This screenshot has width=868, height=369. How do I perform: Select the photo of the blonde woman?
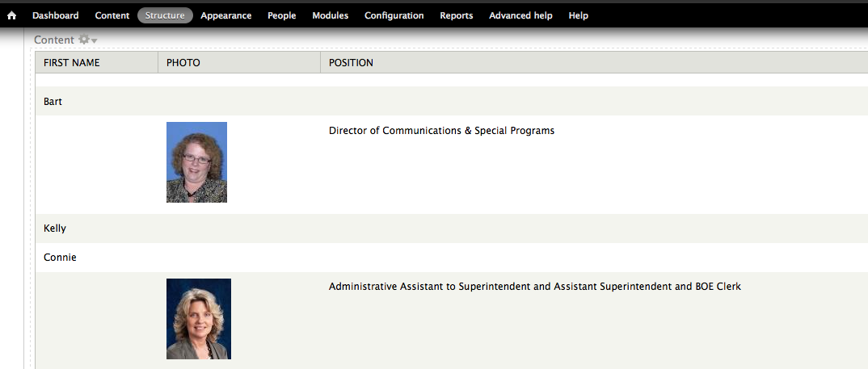click(199, 319)
